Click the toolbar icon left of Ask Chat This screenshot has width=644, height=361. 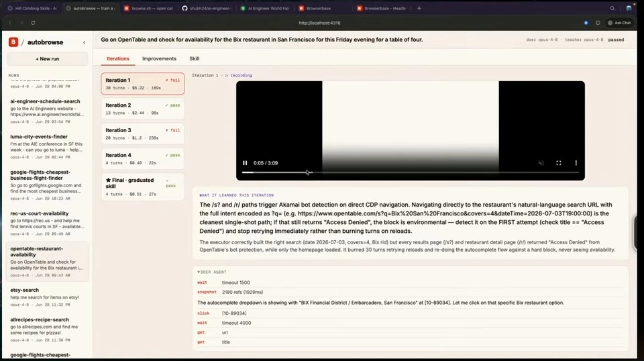pyautogui.click(x=598, y=23)
